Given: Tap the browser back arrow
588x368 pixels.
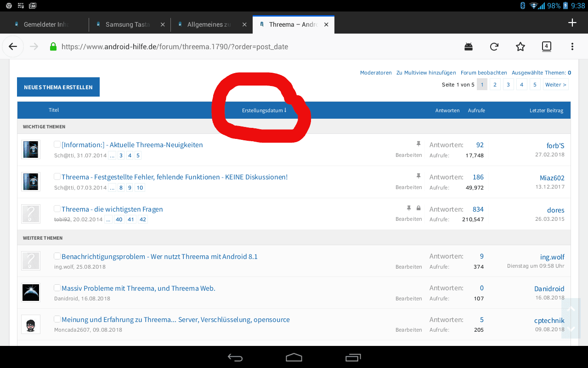Looking at the screenshot, I should (x=13, y=46).
